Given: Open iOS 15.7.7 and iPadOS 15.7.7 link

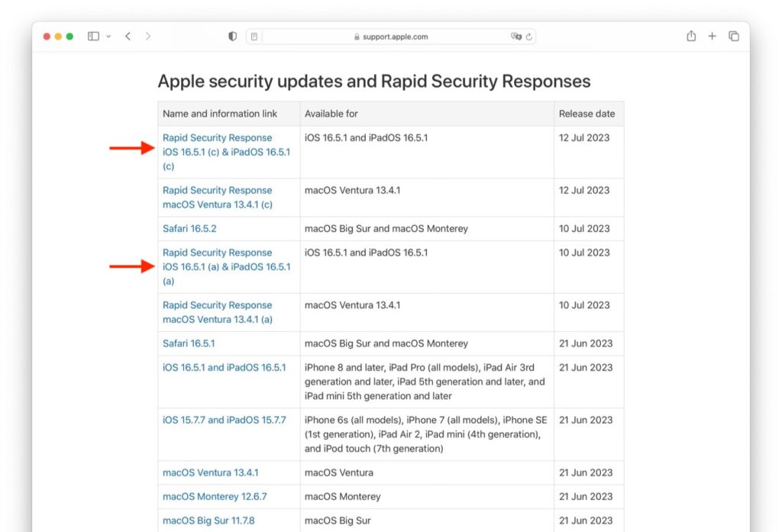Looking at the screenshot, I should pyautogui.click(x=225, y=420).
